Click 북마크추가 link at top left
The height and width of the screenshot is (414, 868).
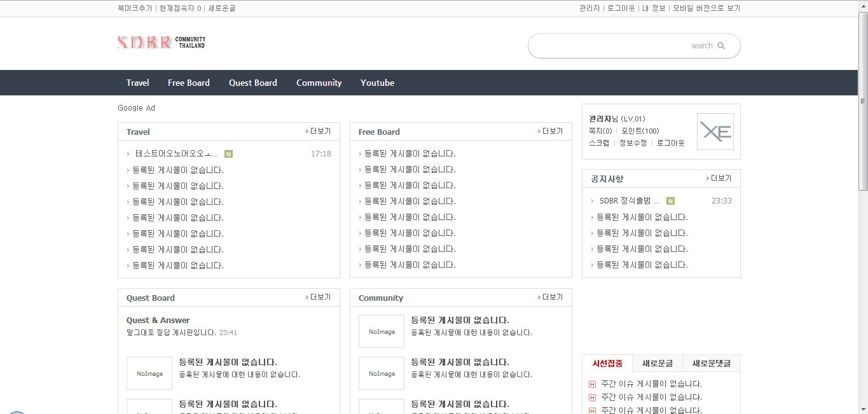[x=135, y=8]
